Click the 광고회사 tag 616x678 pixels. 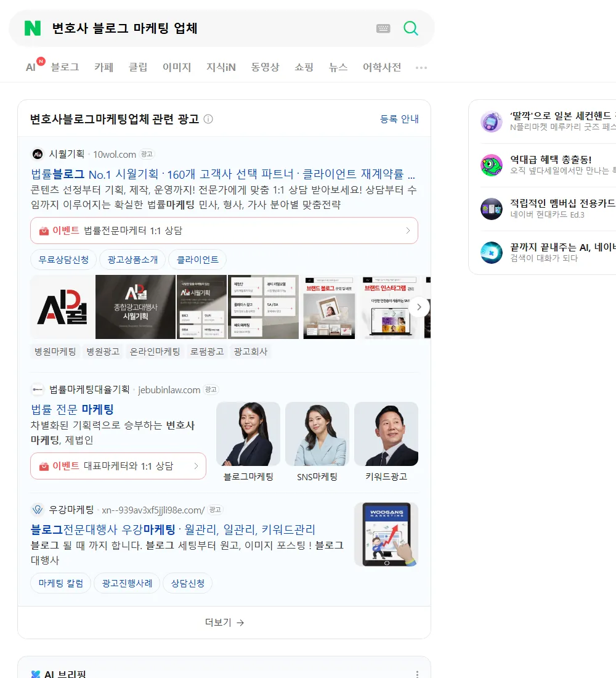point(250,351)
